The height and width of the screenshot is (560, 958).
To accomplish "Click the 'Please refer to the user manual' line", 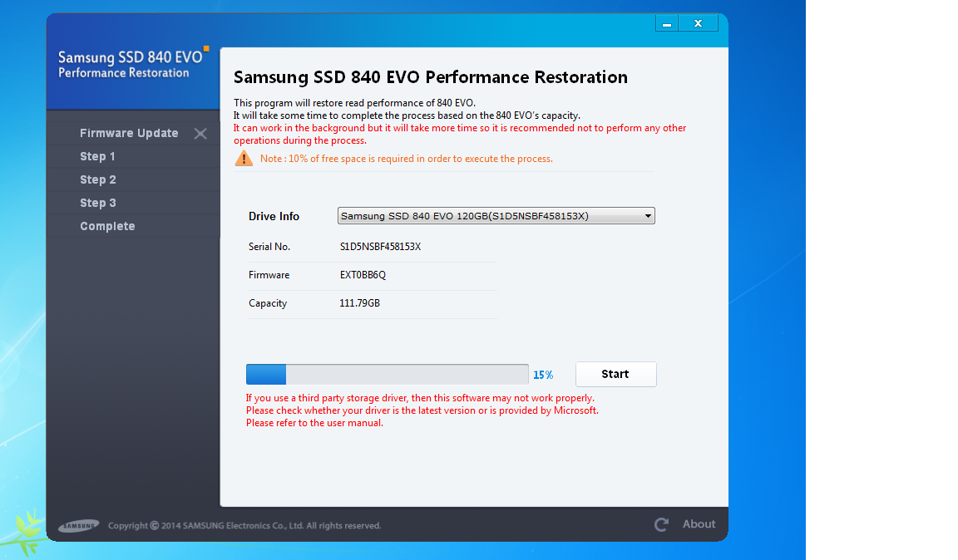I will click(x=314, y=423).
